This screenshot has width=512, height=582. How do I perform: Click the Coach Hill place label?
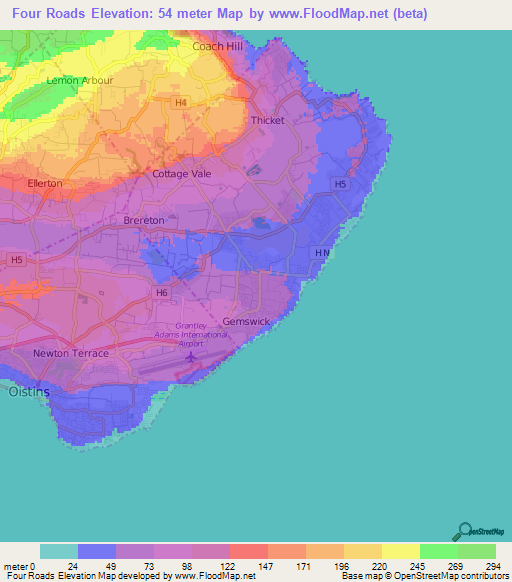[218, 46]
